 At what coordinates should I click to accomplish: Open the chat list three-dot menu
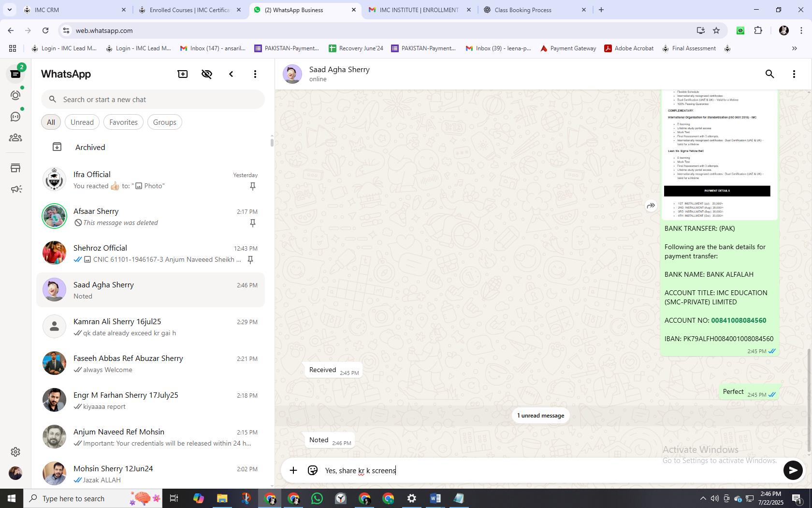[255, 74]
